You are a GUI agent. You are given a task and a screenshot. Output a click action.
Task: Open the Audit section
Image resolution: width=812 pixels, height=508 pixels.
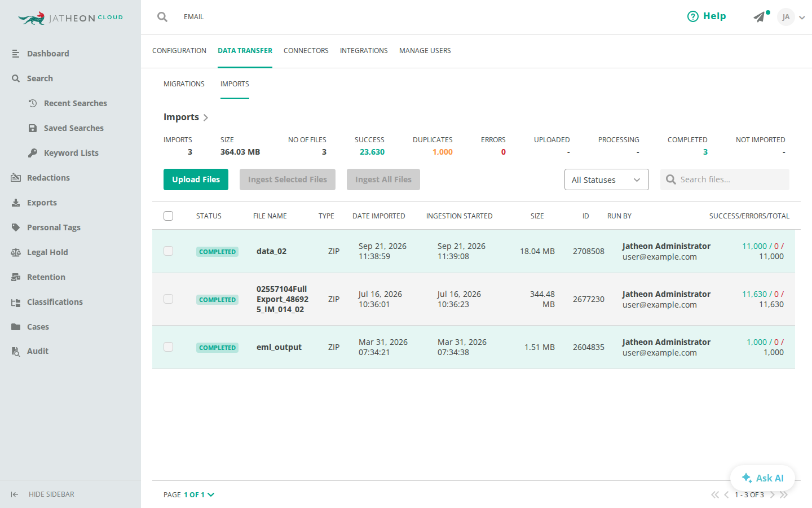coord(38,351)
